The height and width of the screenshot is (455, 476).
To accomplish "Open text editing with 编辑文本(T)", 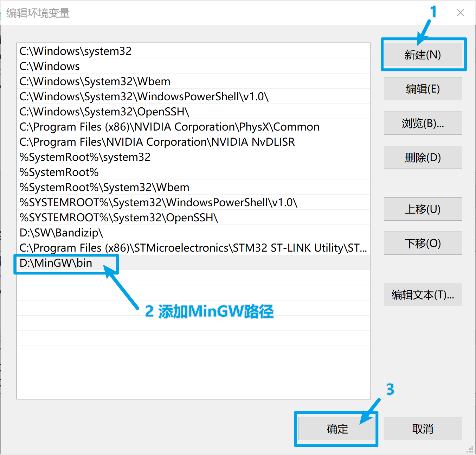I will [x=423, y=295].
